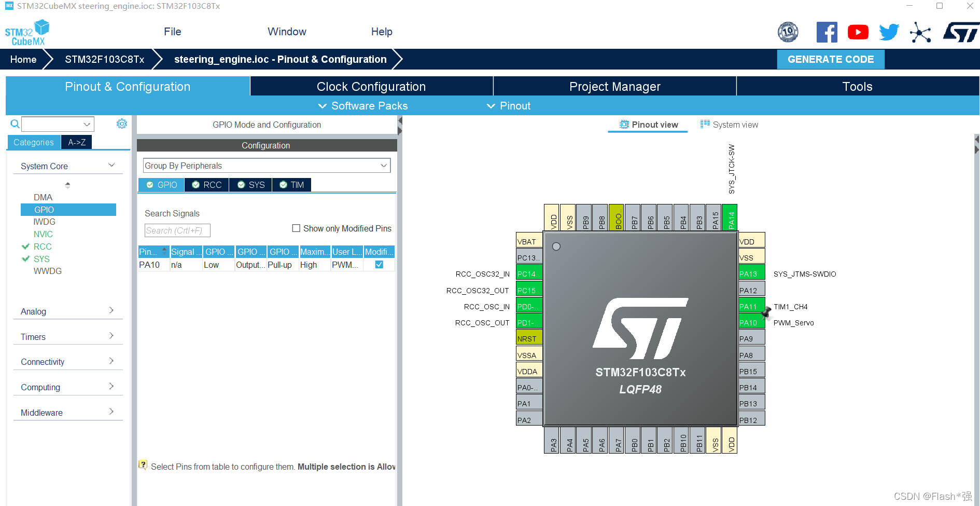Click the Search Signals input field
Screen dimensions: 980x506
177,230
